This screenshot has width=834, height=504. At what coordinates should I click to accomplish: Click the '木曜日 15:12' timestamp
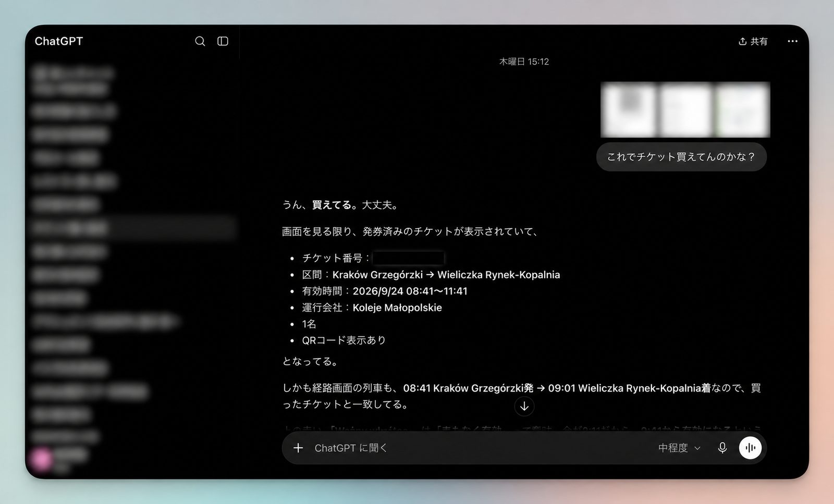click(x=524, y=62)
